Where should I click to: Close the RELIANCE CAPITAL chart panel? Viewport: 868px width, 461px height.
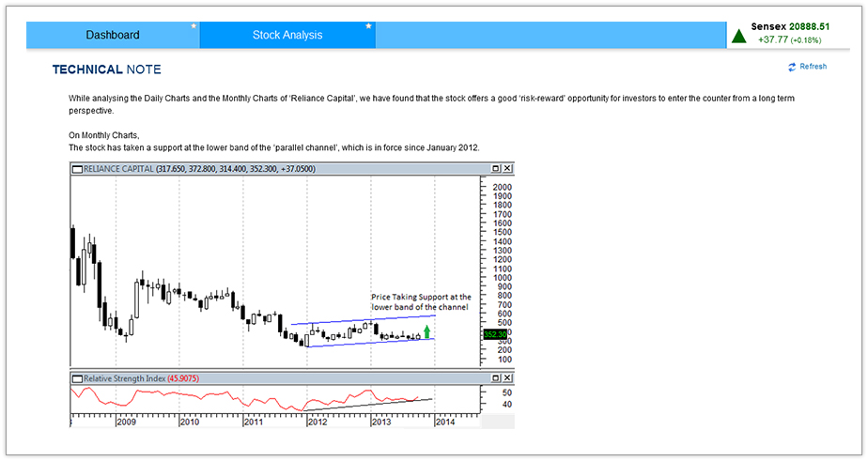[x=507, y=168]
